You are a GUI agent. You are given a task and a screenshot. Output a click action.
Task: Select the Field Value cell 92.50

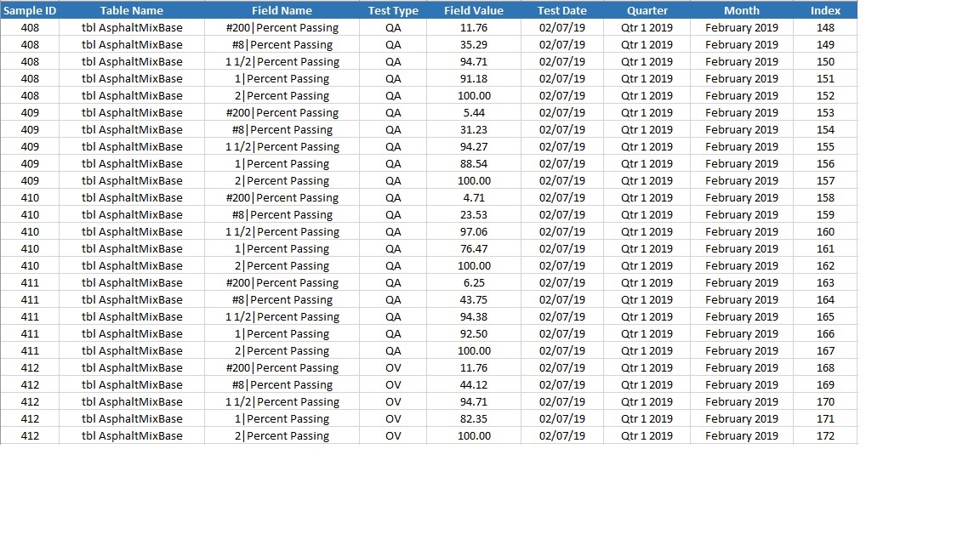click(x=474, y=333)
